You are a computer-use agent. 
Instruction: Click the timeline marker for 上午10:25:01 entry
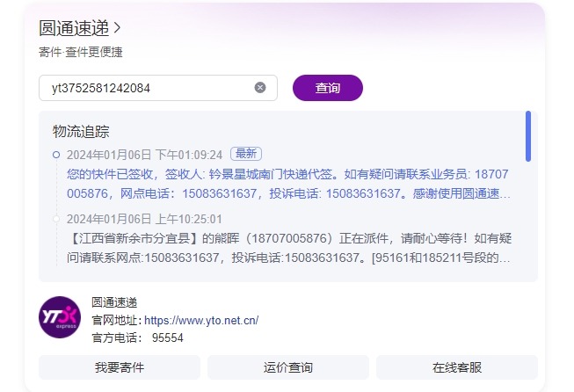[x=56, y=219]
